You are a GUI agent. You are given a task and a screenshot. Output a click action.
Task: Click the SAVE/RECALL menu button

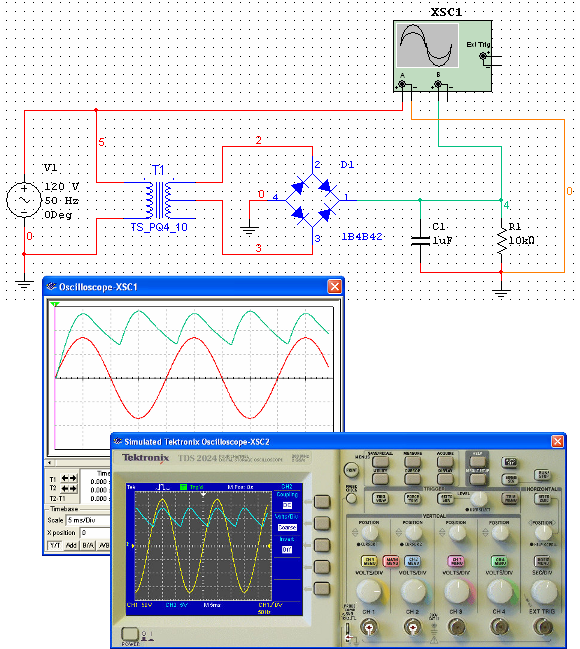tap(380, 462)
